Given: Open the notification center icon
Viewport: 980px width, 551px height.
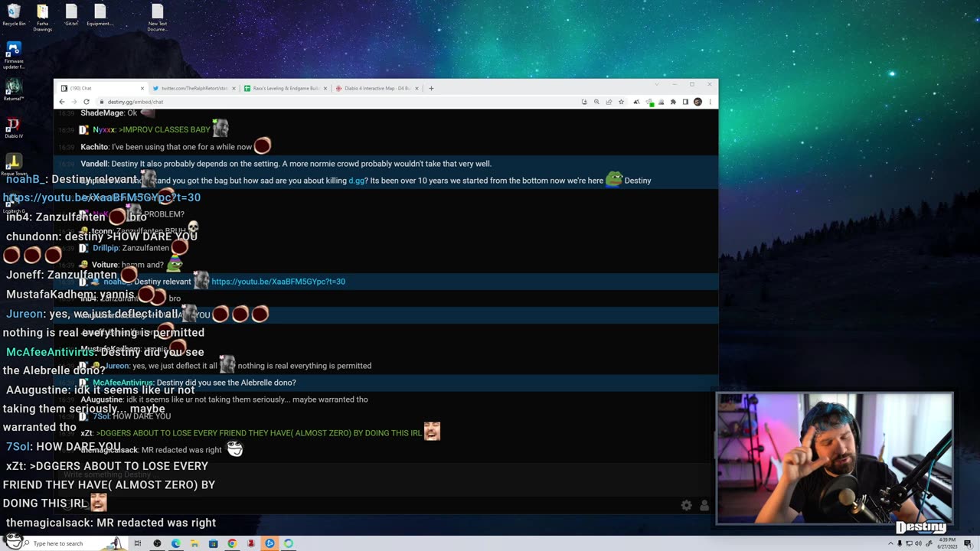Looking at the screenshot, I should [x=968, y=543].
